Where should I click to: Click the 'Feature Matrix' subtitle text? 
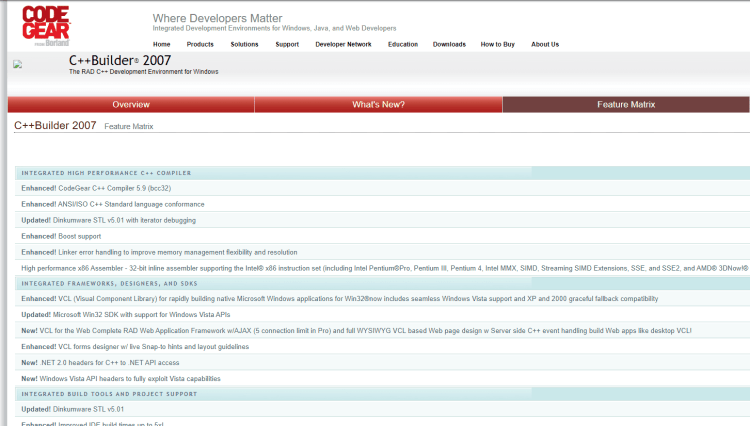coord(129,126)
